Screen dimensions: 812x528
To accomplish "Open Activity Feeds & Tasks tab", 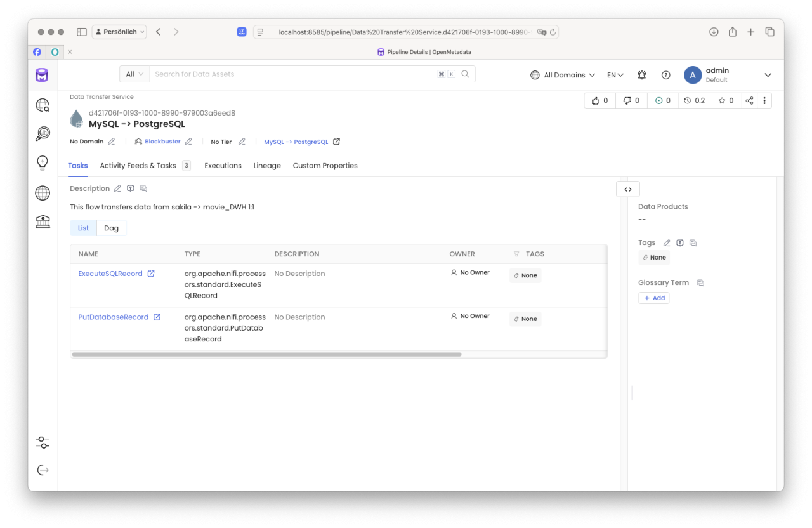I will pos(145,166).
